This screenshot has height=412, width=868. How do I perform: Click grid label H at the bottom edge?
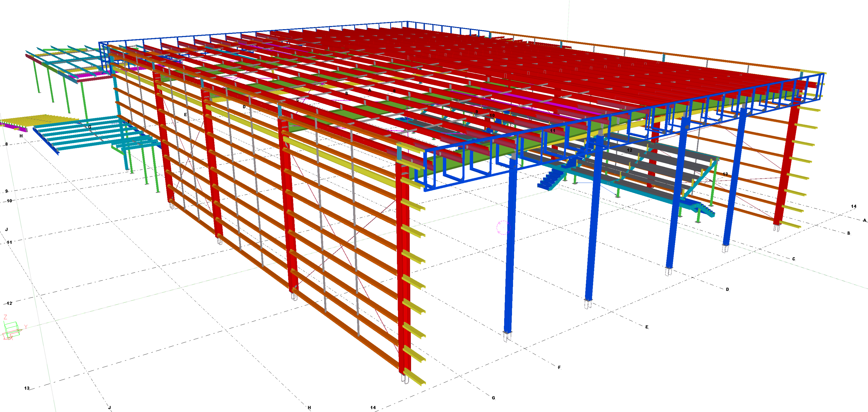pos(309,407)
